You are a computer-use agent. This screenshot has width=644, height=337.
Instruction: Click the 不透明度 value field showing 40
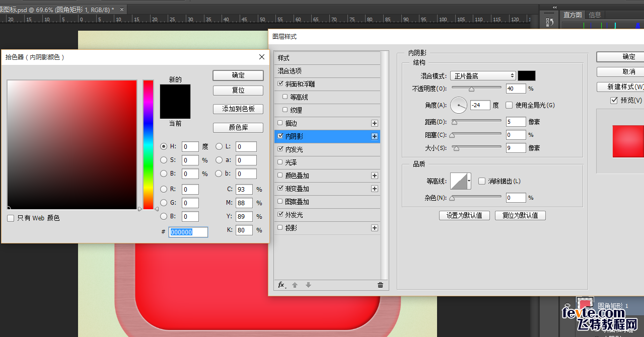coord(516,89)
